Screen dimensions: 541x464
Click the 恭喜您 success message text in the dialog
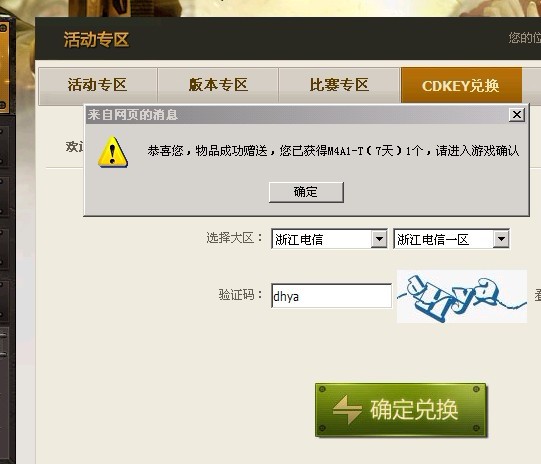pos(333,151)
